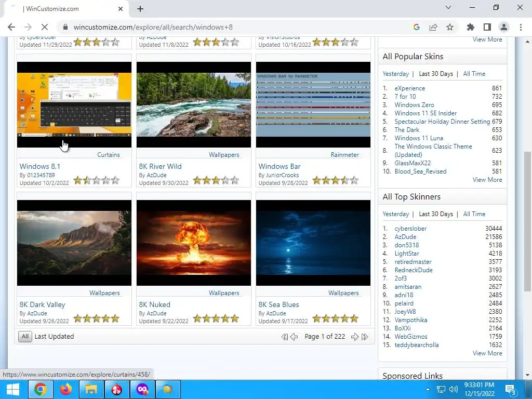
Task: Open the 8K Nuked thumbnail
Action: point(194,243)
